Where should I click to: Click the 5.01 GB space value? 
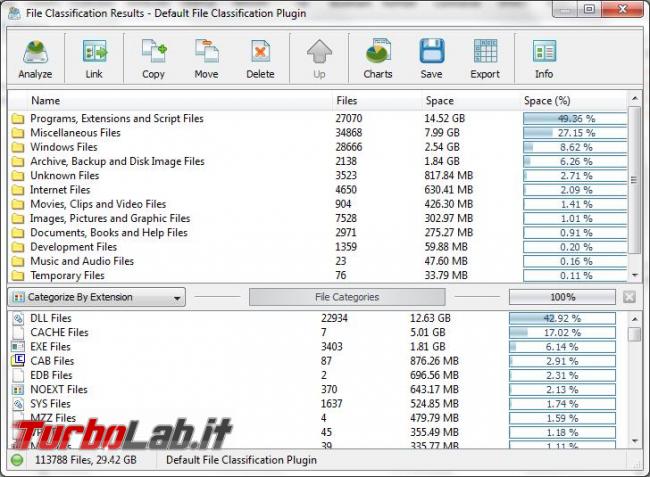click(x=428, y=332)
